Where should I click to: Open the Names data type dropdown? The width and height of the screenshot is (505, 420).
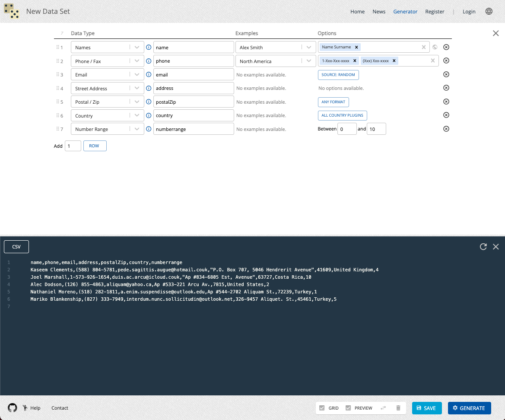(x=137, y=48)
